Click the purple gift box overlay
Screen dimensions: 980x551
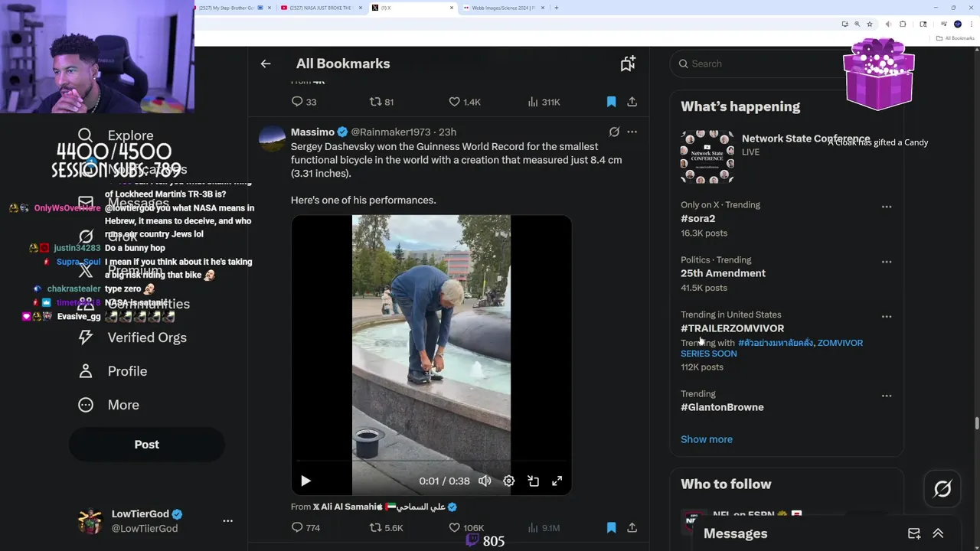click(x=878, y=73)
